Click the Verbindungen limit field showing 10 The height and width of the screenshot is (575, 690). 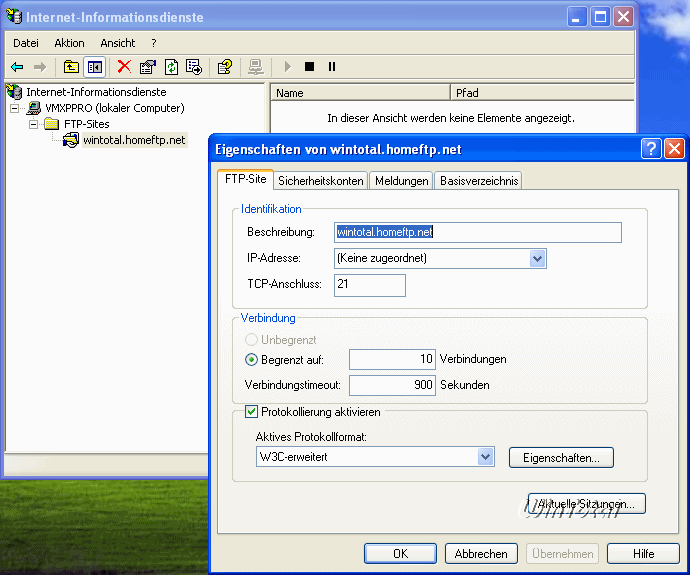pyautogui.click(x=392, y=359)
